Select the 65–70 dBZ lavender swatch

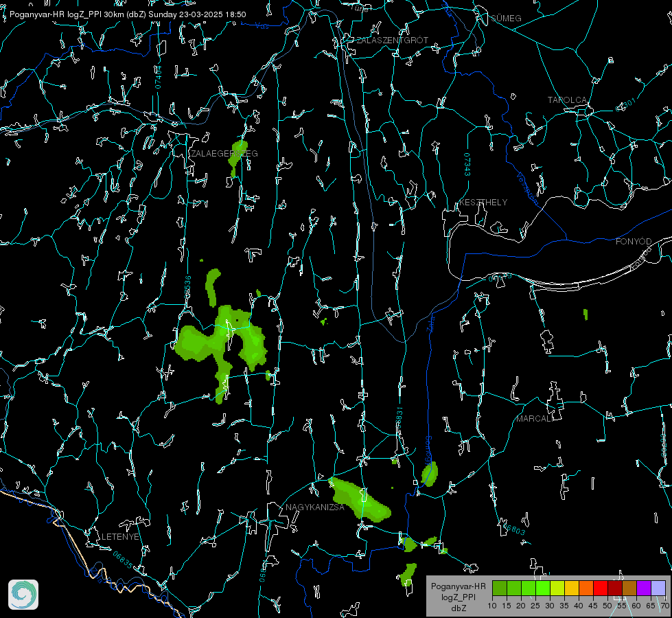click(658, 588)
